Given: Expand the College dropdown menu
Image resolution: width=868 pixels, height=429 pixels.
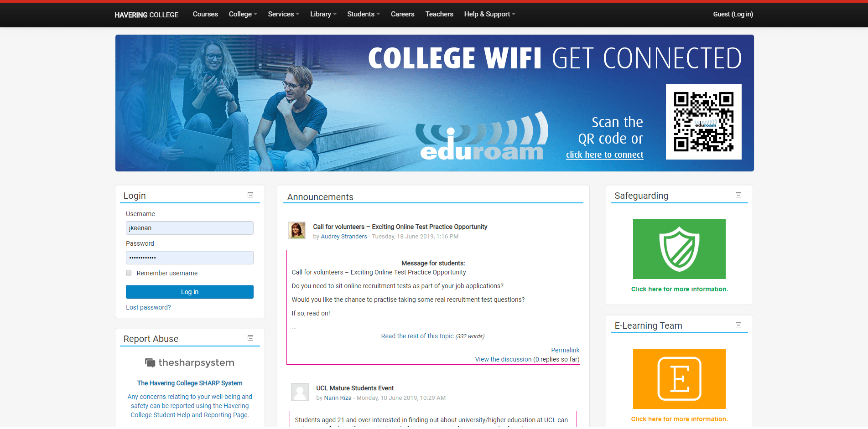Looking at the screenshot, I should click(243, 14).
